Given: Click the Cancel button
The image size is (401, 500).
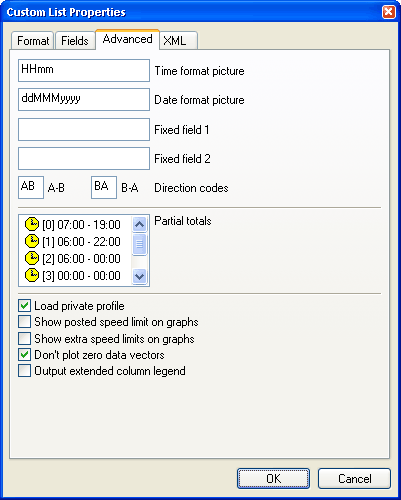Looking at the screenshot, I should (354, 479).
